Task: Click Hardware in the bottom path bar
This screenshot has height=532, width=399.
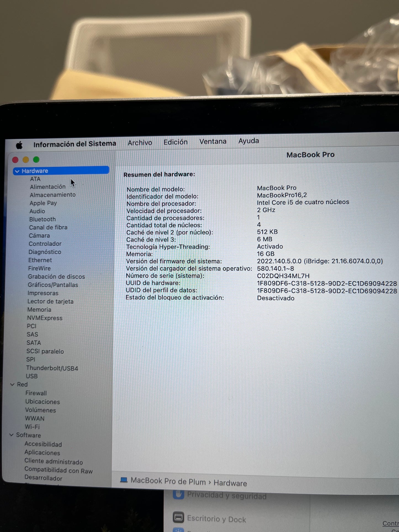Action: pyautogui.click(x=230, y=483)
